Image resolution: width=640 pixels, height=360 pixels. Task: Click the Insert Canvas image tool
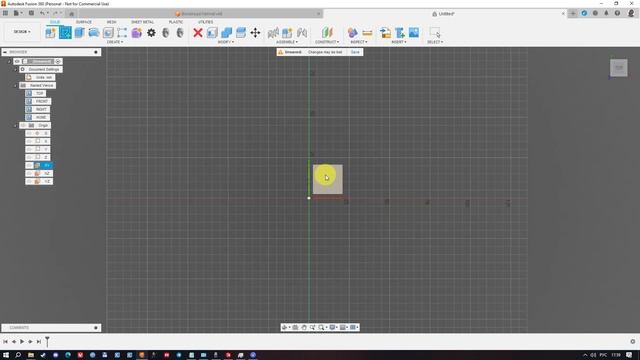click(x=414, y=33)
